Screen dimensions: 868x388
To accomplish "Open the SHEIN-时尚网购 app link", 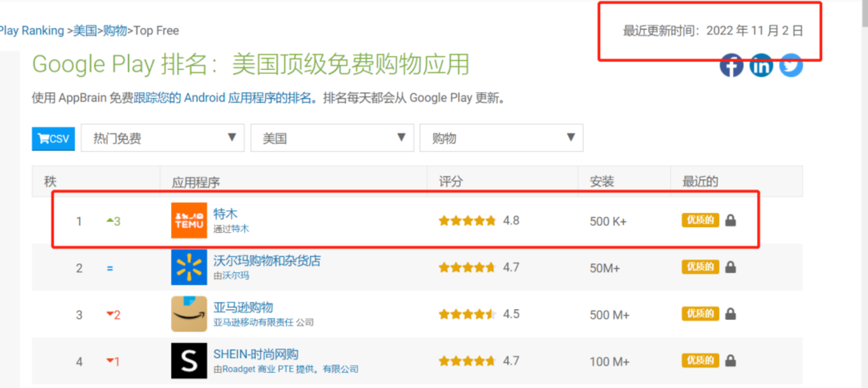I will pyautogui.click(x=256, y=354).
